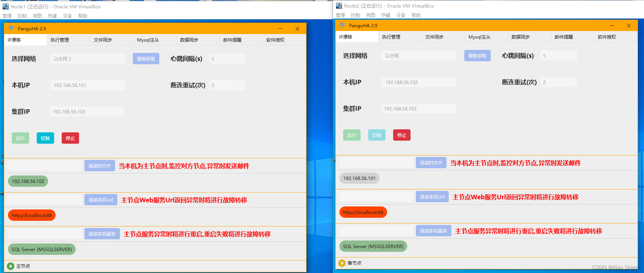Open 软件授权 tab in Node2
This screenshot has height=273, width=644.
616,37
